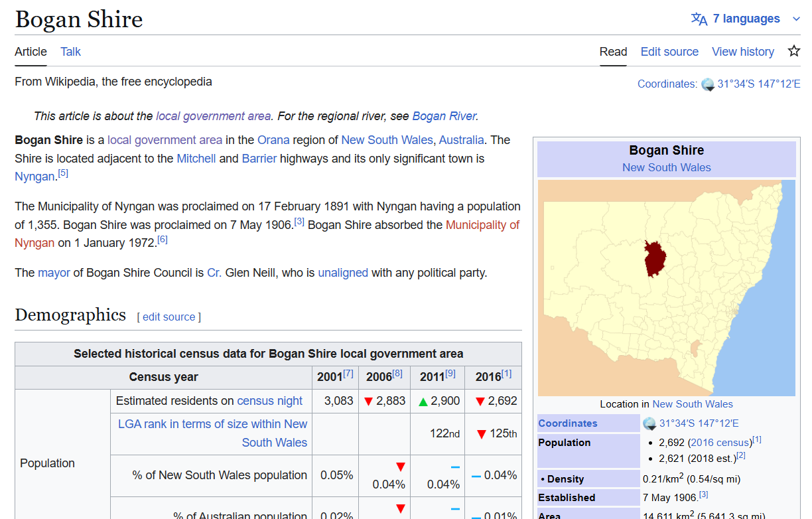
Task: Switch to the Article tab
Action: point(31,52)
